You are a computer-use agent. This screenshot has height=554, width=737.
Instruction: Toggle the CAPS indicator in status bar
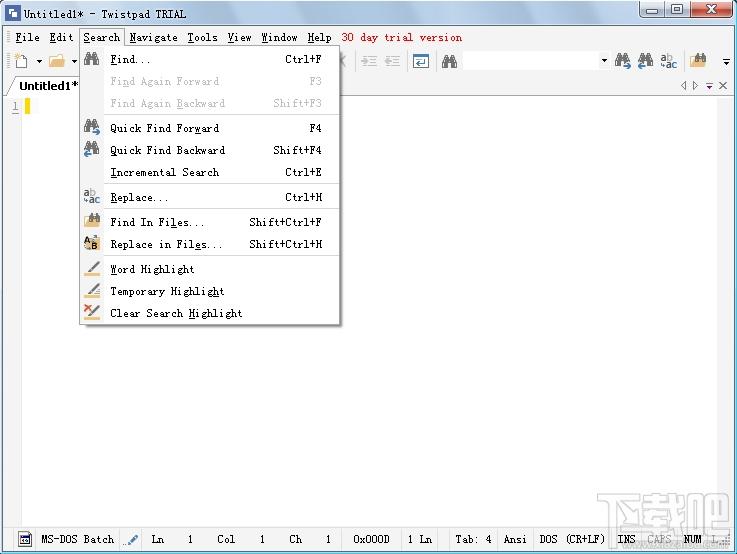click(x=659, y=539)
